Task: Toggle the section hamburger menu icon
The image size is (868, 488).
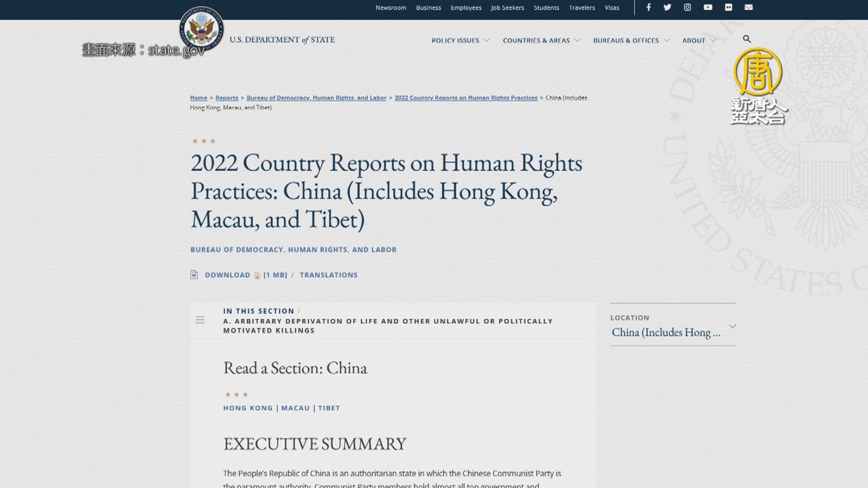Action: [200, 320]
